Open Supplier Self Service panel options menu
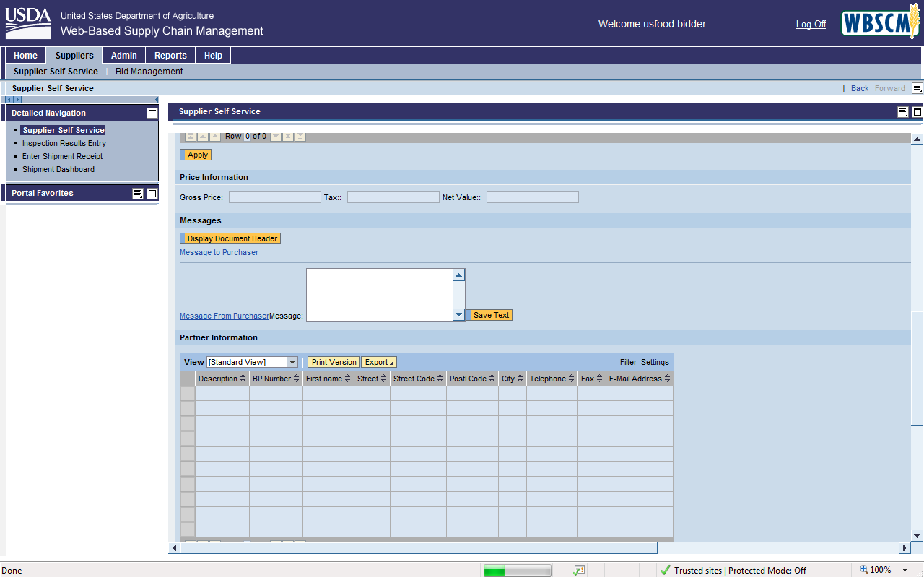 tap(903, 112)
